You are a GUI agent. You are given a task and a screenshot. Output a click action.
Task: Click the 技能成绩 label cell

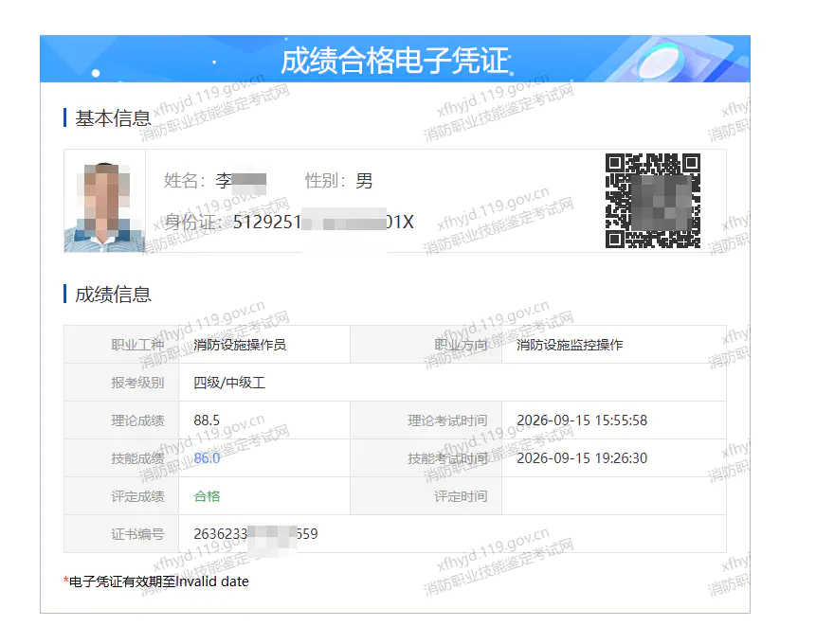pyautogui.click(x=121, y=458)
